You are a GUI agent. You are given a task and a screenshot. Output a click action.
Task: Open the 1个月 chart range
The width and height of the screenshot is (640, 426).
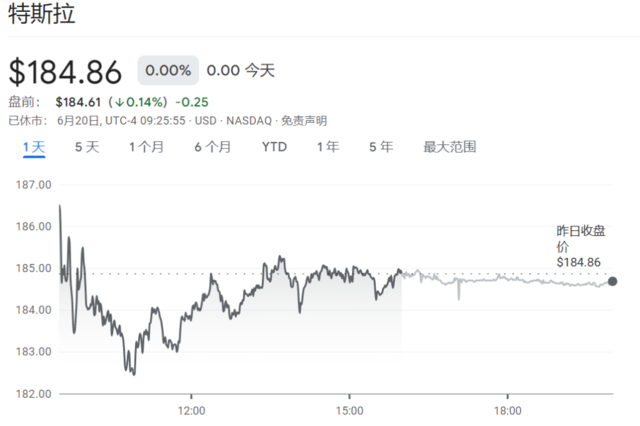point(146,147)
